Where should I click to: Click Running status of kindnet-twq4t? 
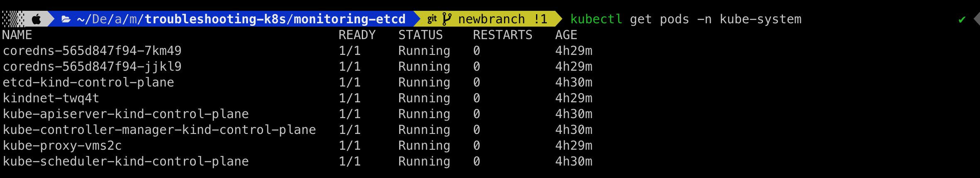424,98
